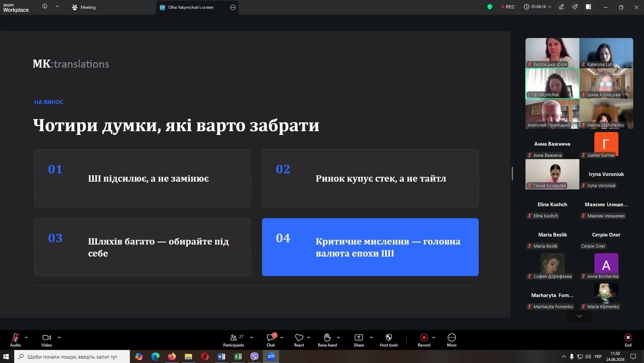
Task: Expand Chat options arrow
Action: [x=282, y=337]
